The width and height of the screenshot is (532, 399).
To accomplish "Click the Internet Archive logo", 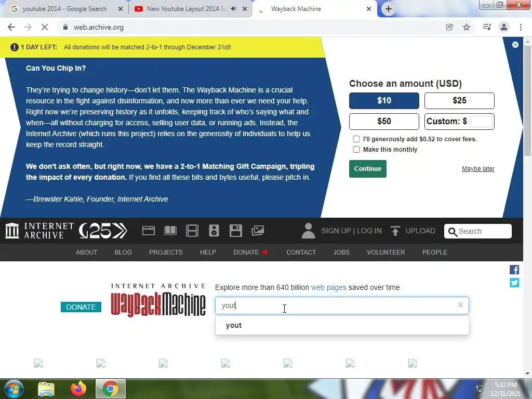I will [x=39, y=231].
